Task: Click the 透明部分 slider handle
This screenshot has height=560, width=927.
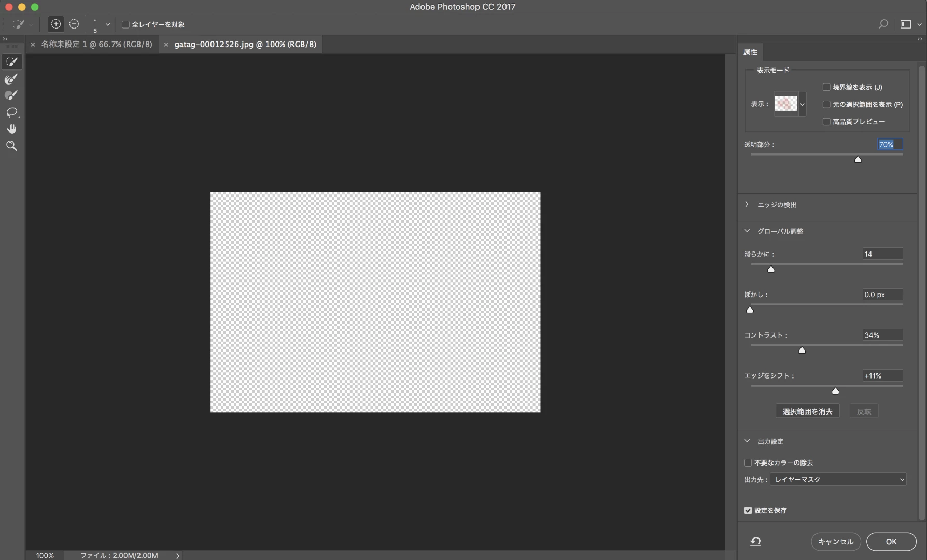Action: click(x=858, y=160)
